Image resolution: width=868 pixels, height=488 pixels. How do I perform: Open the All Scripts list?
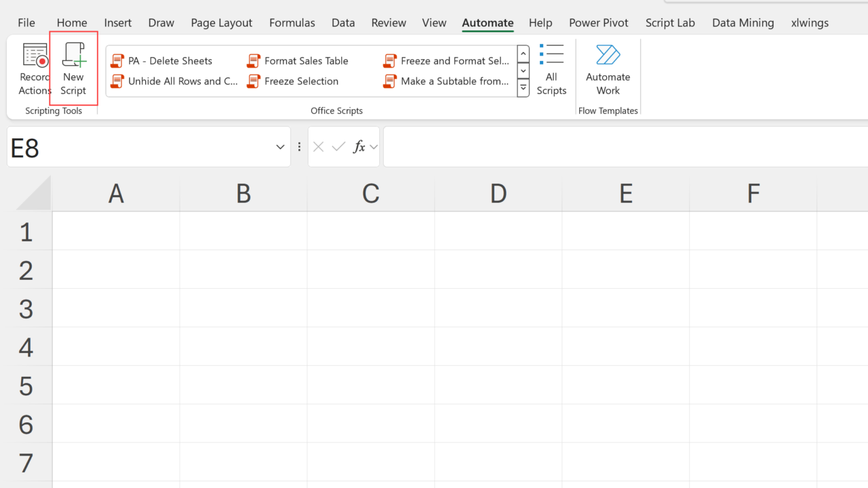point(551,68)
